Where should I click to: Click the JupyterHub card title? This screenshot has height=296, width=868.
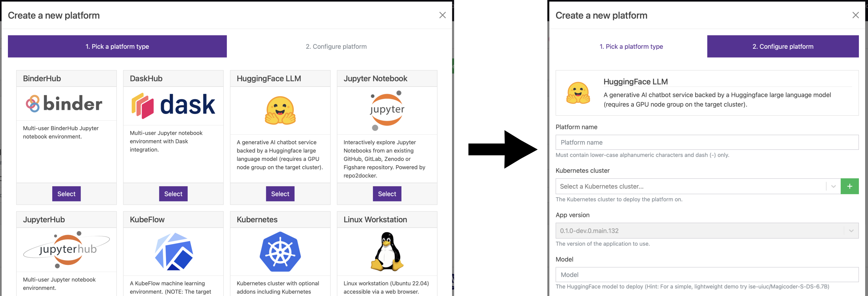point(44,220)
